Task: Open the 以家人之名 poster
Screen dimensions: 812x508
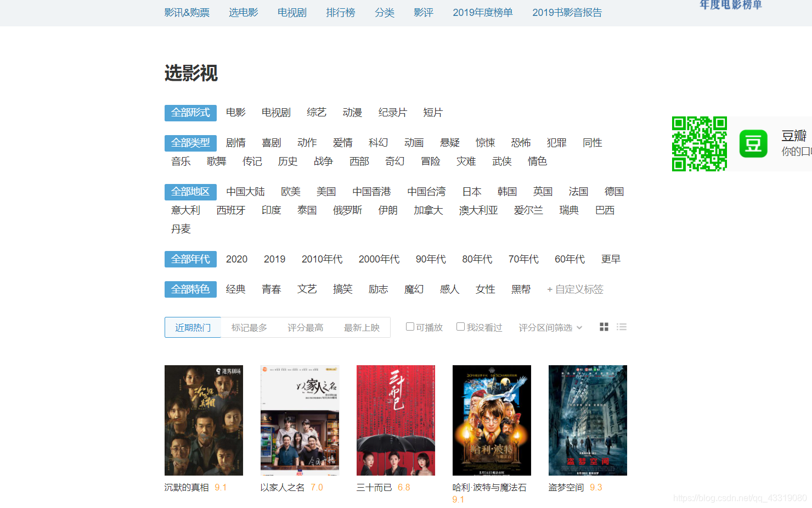Action: coord(300,420)
